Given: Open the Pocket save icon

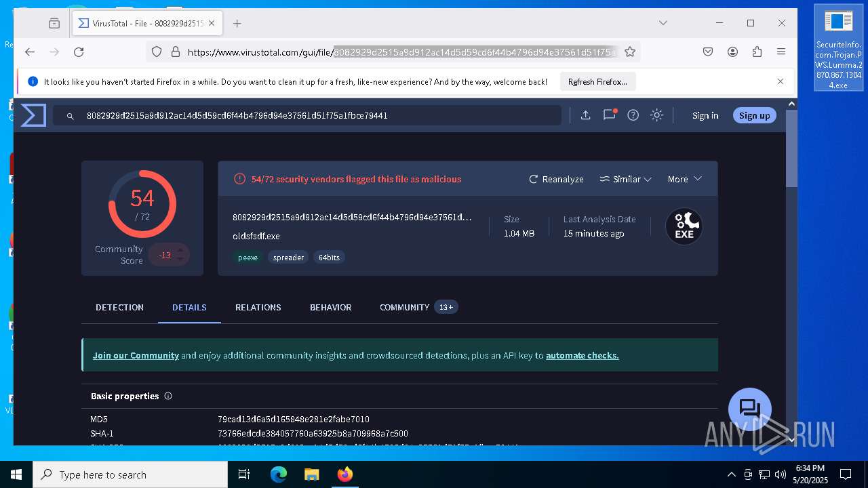Looking at the screenshot, I should pos(707,52).
